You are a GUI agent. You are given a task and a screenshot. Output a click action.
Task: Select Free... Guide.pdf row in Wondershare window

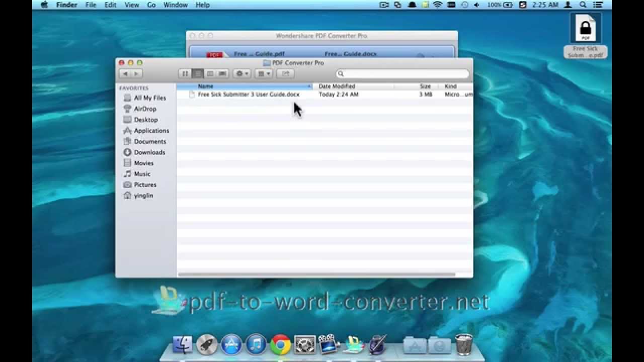322,53
